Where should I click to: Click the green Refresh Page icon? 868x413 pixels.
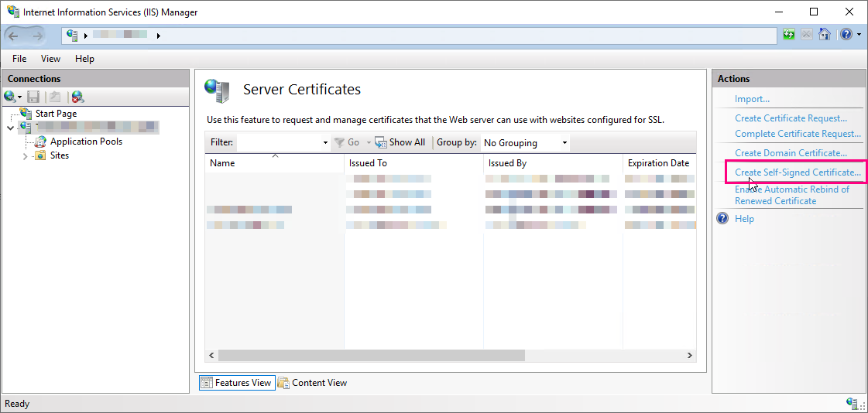click(x=788, y=35)
